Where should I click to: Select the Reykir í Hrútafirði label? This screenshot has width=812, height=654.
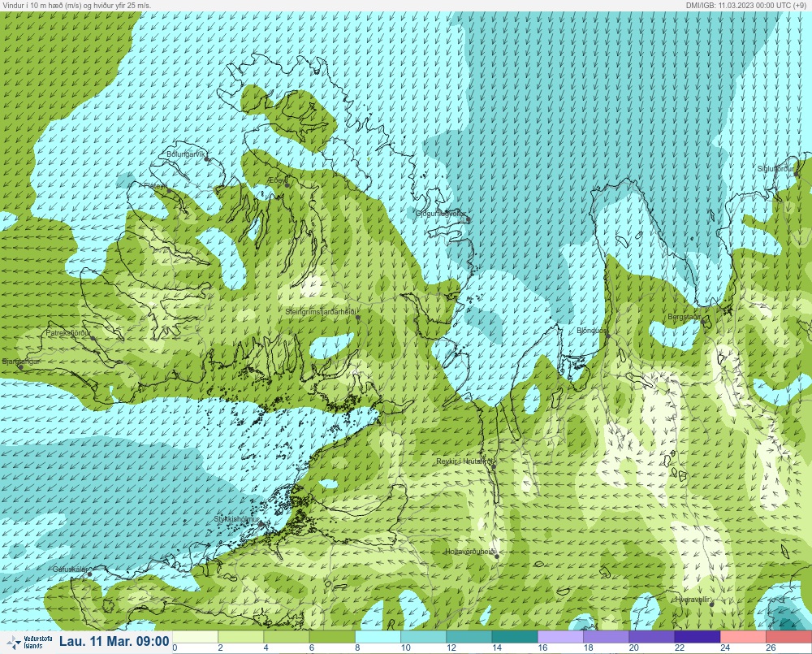466,461
